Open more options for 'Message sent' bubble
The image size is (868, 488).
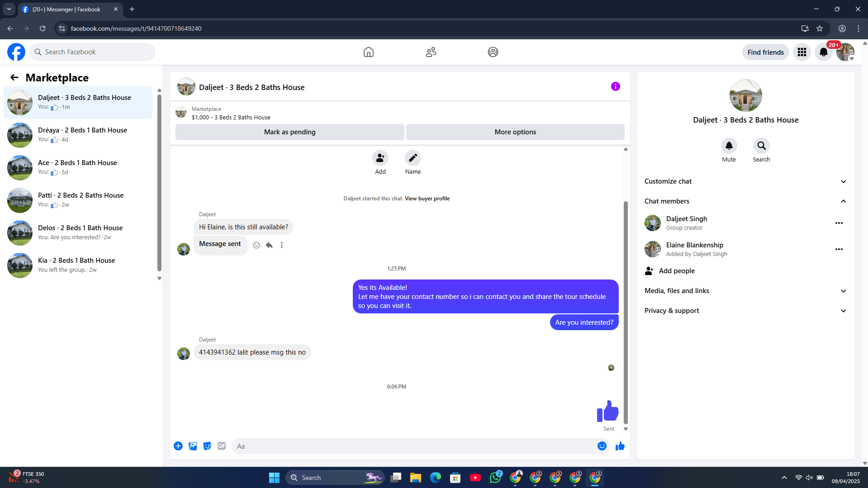pos(282,245)
